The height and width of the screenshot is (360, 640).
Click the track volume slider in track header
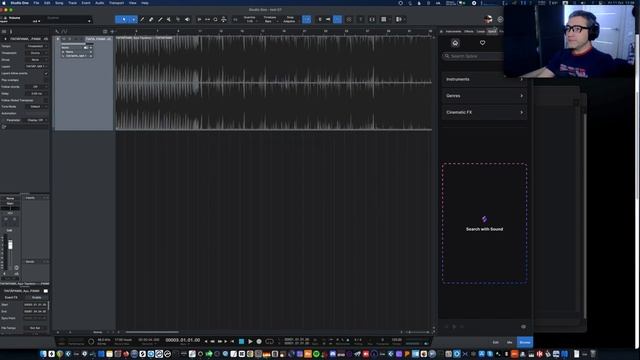78,43
